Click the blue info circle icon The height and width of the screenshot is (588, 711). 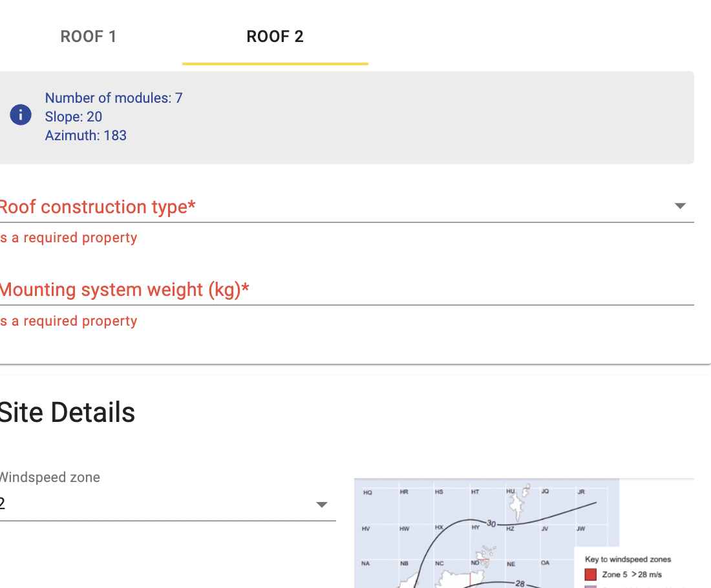coord(21,115)
